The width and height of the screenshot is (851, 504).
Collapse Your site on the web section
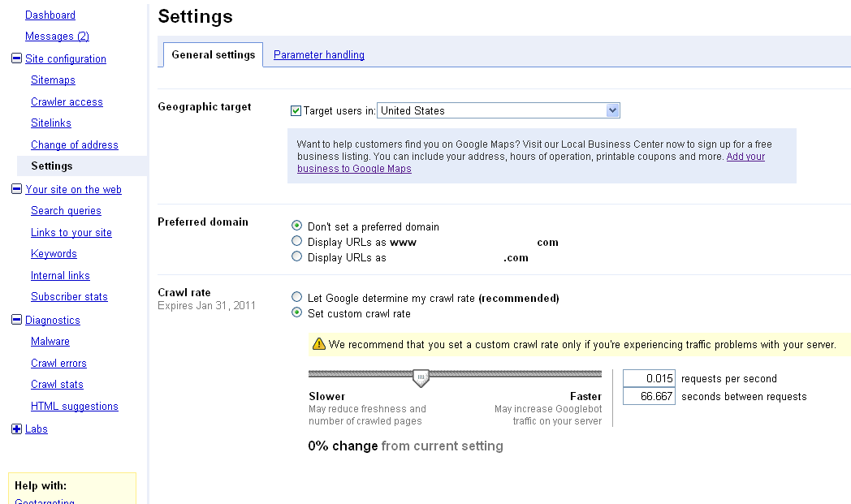pyautogui.click(x=16, y=189)
